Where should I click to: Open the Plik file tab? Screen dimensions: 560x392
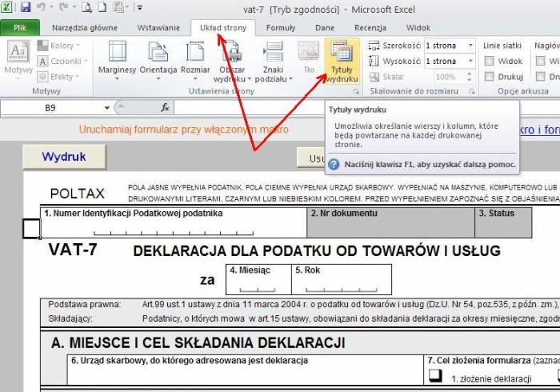coord(20,28)
